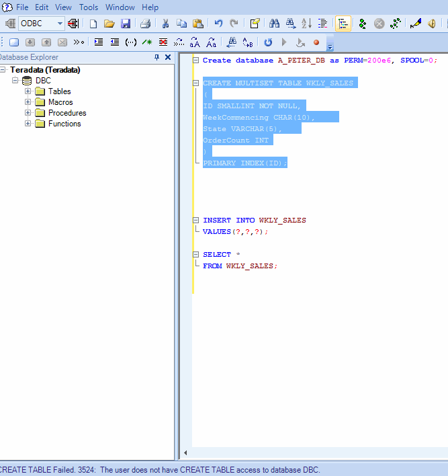This screenshot has height=476, width=448.
Task: Collapse the CREATE MULTISET TABLE code block
Action: 195,83
